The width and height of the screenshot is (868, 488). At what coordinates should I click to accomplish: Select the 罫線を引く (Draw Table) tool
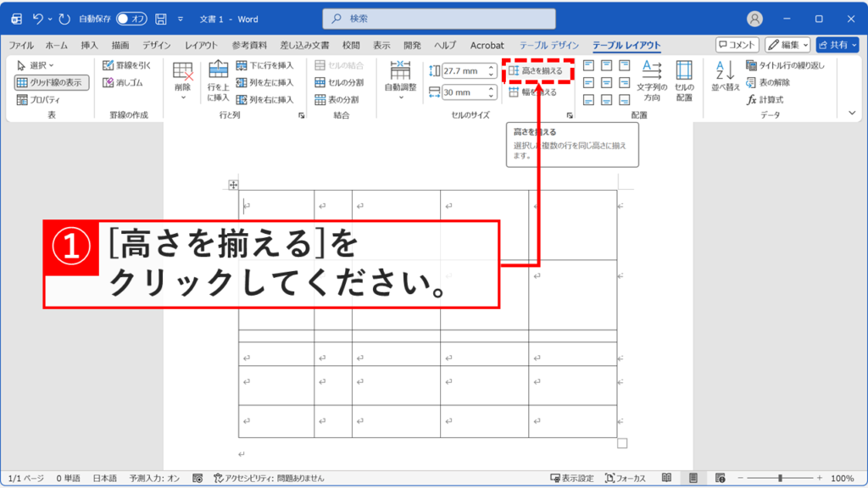pos(125,64)
